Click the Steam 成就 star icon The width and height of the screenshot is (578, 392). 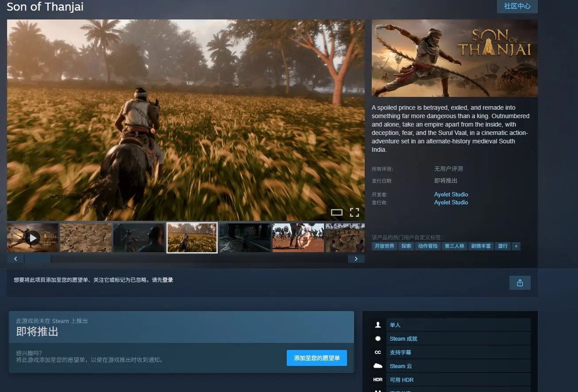(378, 338)
